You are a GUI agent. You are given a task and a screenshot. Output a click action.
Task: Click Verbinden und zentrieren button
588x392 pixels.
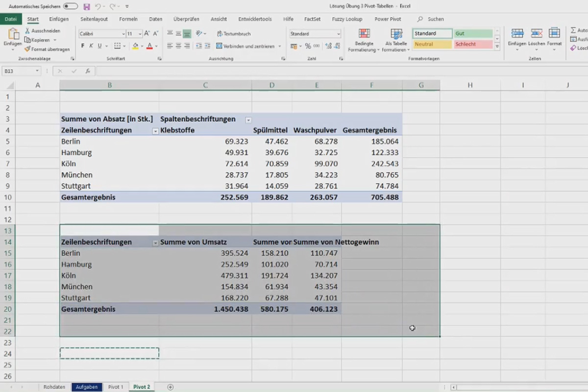click(x=248, y=46)
